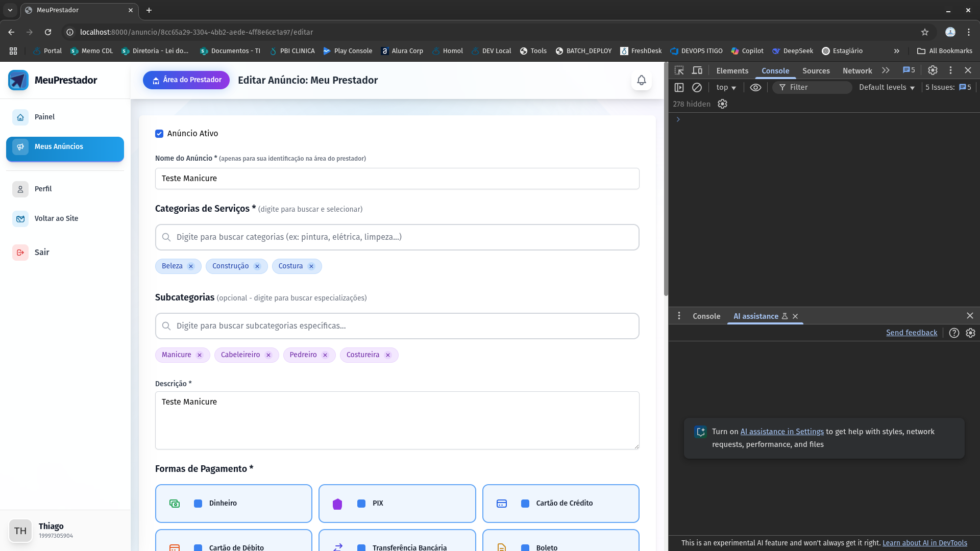Toggle the Dinheiro payment checkbox

pos(198,504)
